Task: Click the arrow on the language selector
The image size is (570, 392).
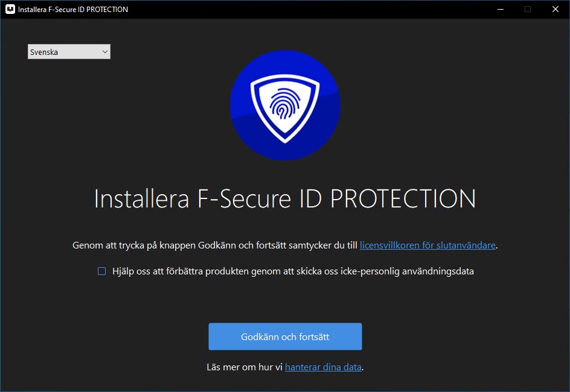Action: pyautogui.click(x=105, y=52)
